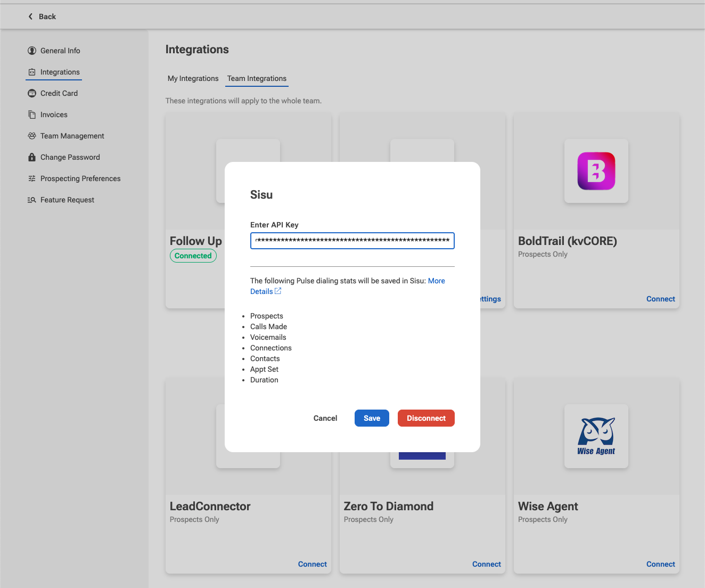Connect Zero To Diamond integration
This screenshot has width=705, height=588.
486,564
